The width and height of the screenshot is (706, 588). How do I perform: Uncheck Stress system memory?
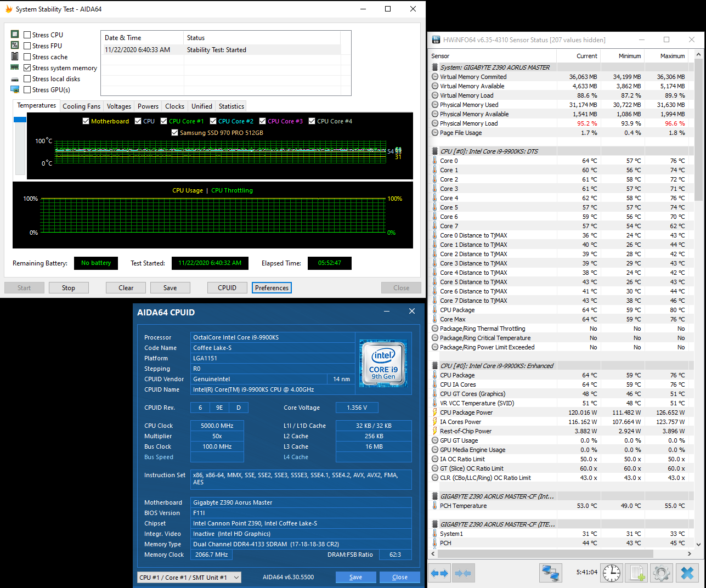click(x=27, y=68)
